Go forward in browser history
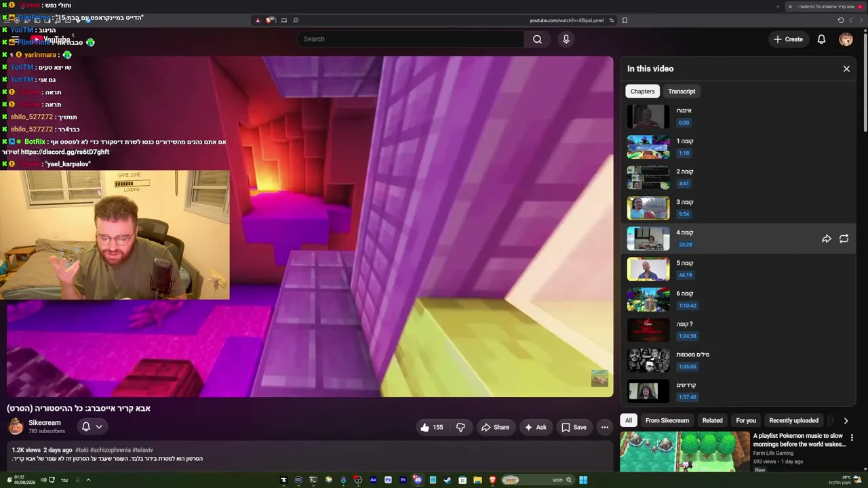 point(851,20)
